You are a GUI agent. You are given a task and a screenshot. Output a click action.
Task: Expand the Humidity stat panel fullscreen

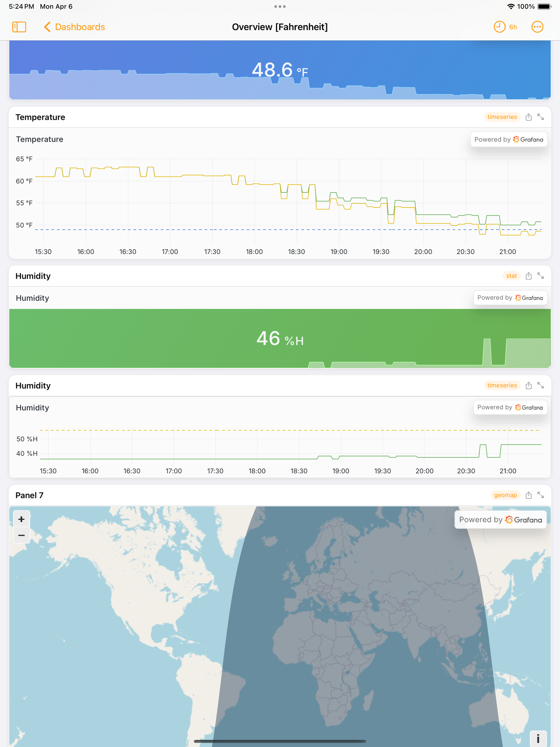(x=540, y=276)
